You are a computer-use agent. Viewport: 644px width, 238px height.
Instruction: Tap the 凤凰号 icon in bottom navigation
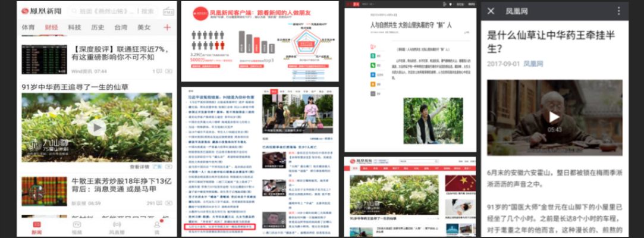117,227
